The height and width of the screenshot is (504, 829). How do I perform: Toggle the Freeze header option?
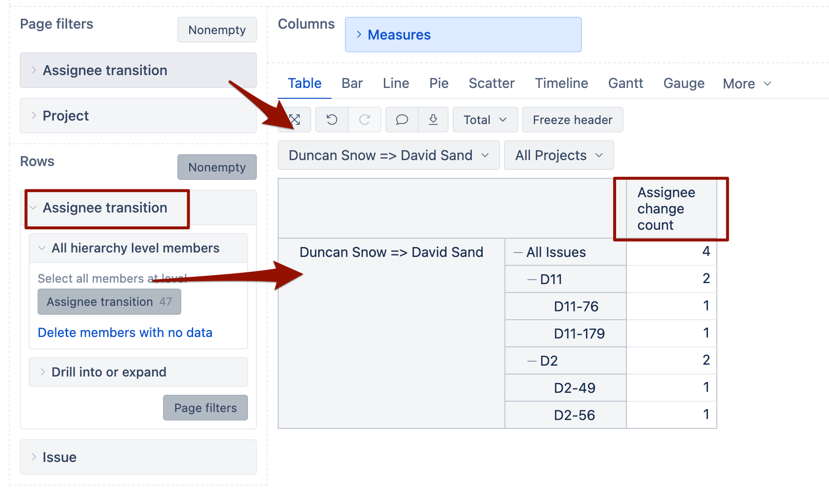572,120
